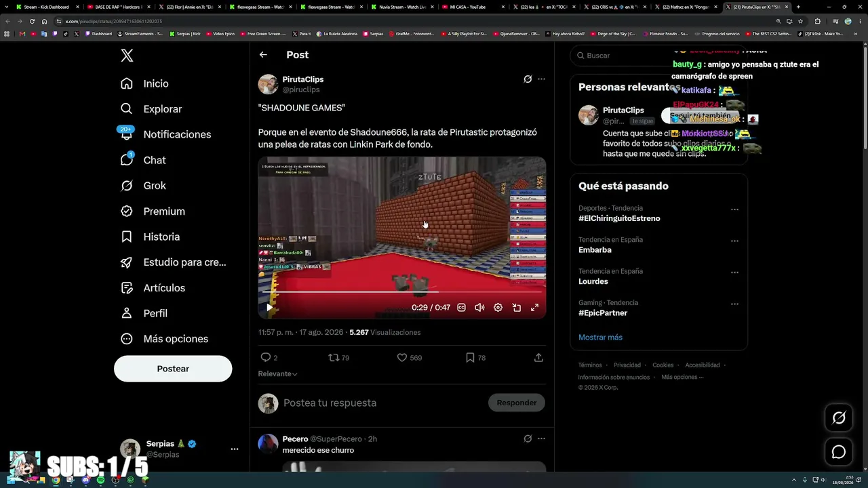Go to Inicio home icon
Image resolution: width=868 pixels, height=488 pixels.
(x=127, y=83)
